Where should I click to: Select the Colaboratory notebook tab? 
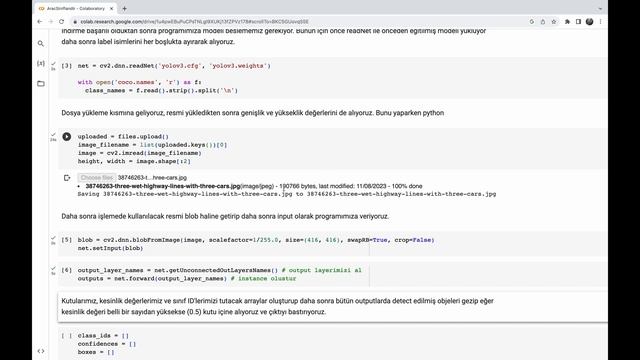click(x=76, y=8)
